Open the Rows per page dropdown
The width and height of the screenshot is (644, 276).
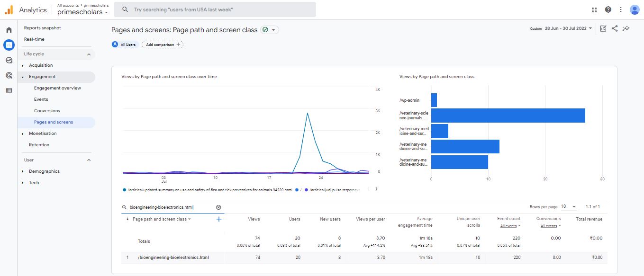coord(568,207)
